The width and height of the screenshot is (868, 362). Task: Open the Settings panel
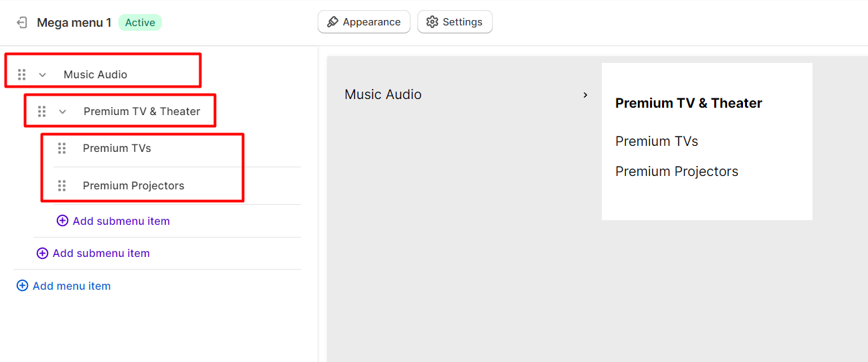click(x=455, y=22)
